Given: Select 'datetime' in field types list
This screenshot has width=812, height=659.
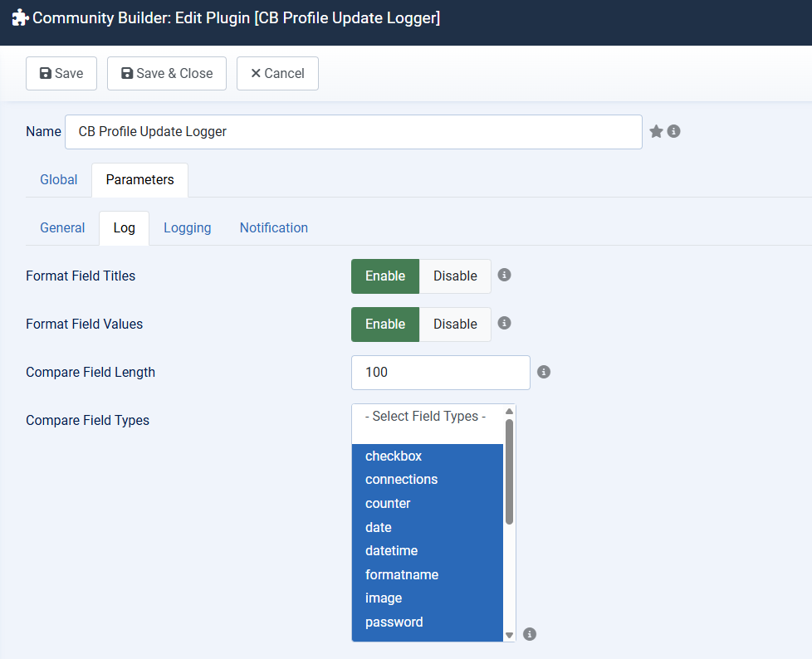Looking at the screenshot, I should coord(428,551).
